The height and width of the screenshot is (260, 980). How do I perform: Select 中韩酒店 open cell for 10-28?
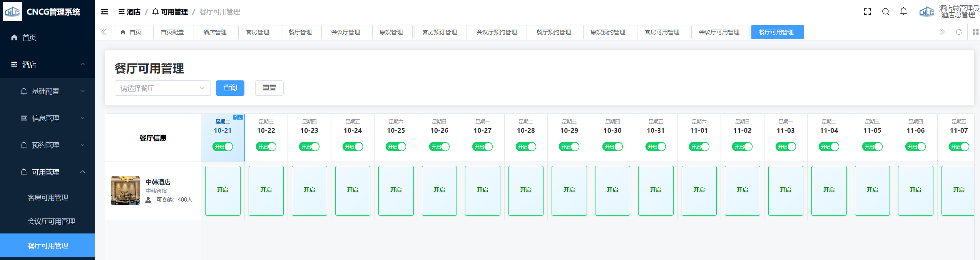coord(526,190)
